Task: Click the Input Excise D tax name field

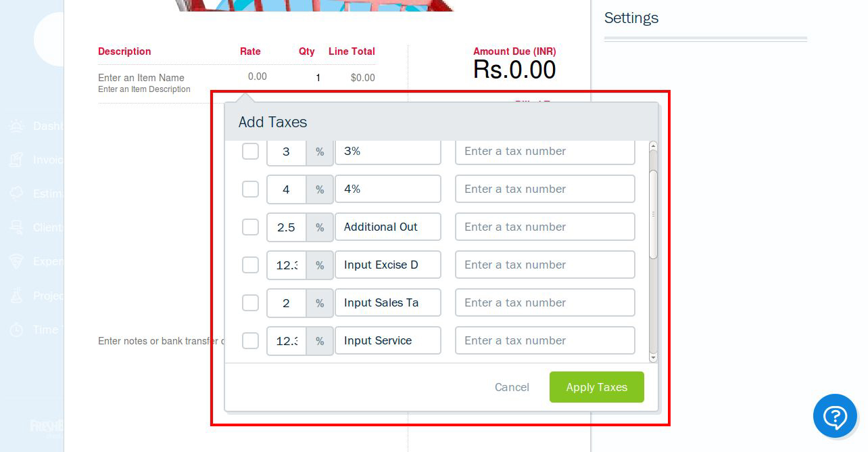Action: pyautogui.click(x=388, y=265)
